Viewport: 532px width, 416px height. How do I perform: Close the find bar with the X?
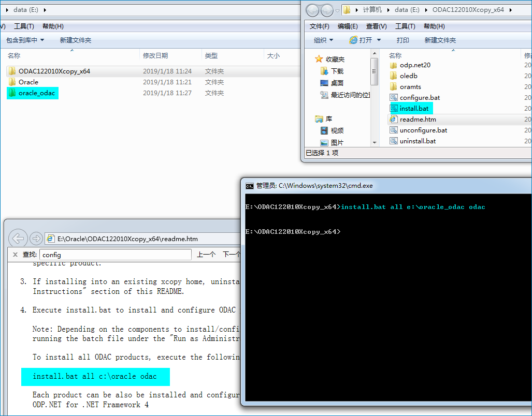point(15,255)
